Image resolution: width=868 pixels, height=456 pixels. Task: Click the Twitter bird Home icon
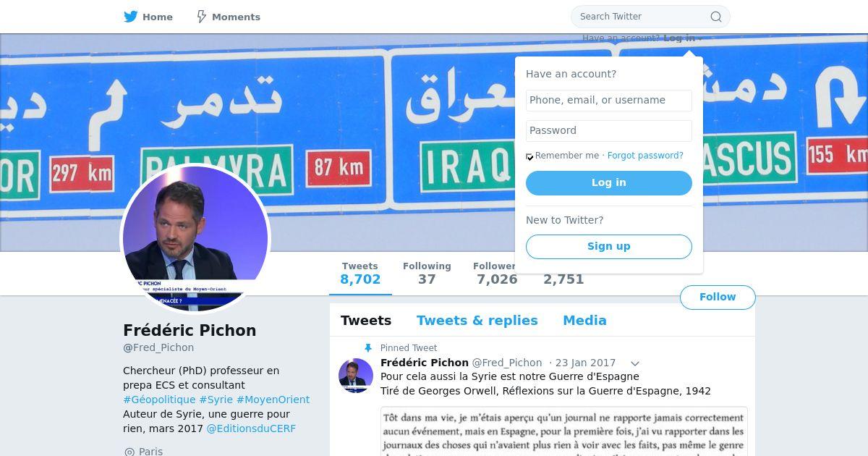pos(131,17)
